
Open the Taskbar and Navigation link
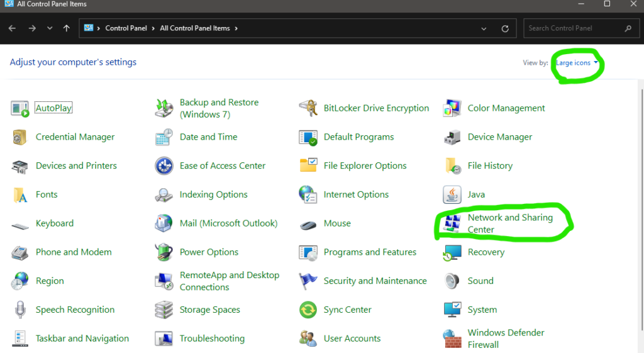click(82, 339)
